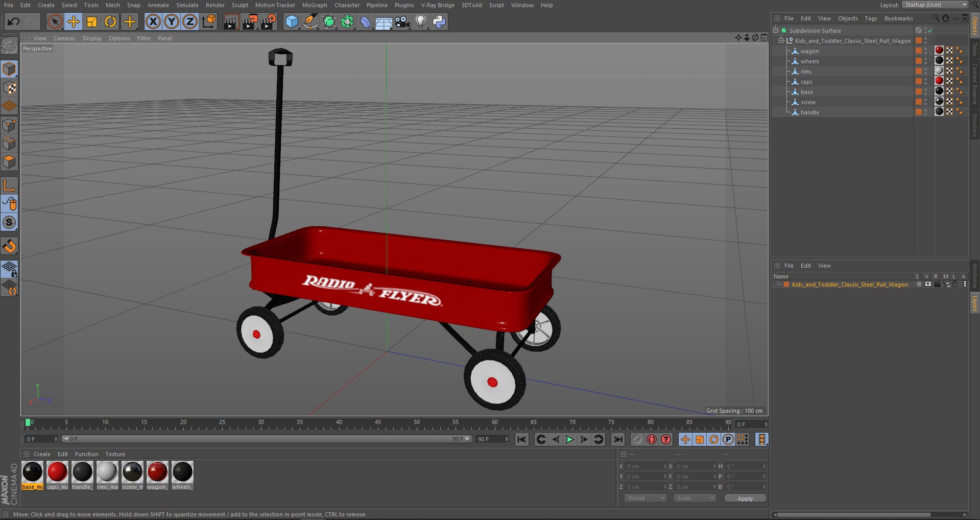Screen dimensions: 980x520
Task: Toggle layer lock icon in Layers panel
Action: (955, 285)
